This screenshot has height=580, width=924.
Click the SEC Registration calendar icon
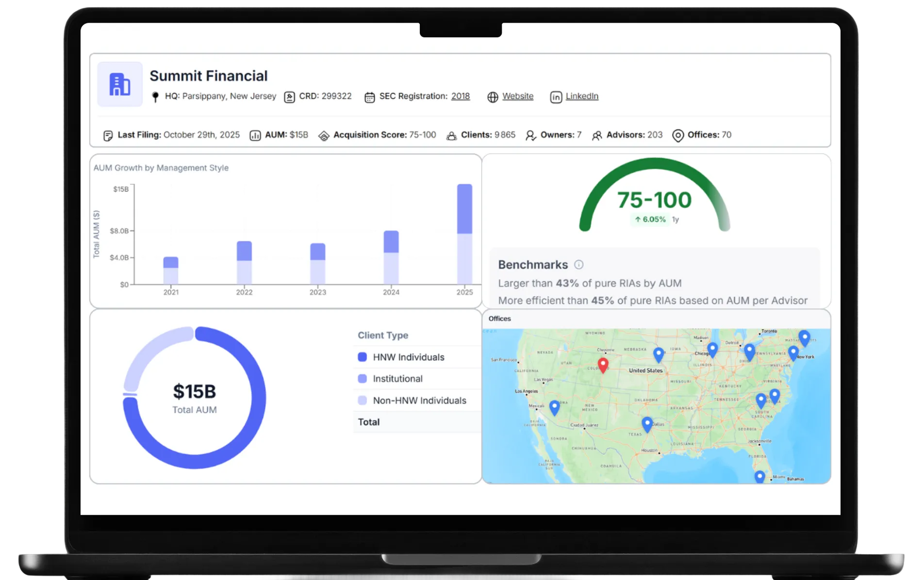tap(369, 97)
